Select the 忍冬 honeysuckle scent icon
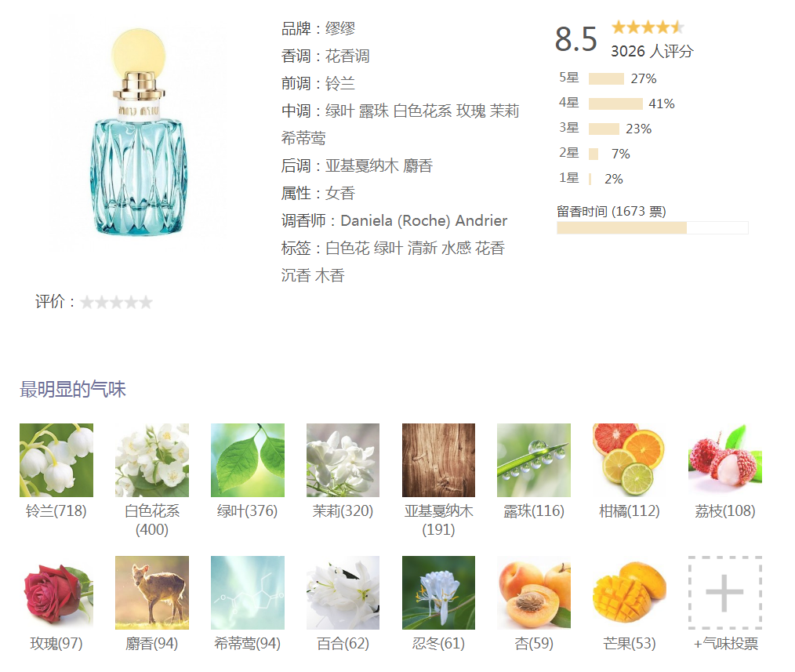The image size is (795, 672). click(x=438, y=592)
